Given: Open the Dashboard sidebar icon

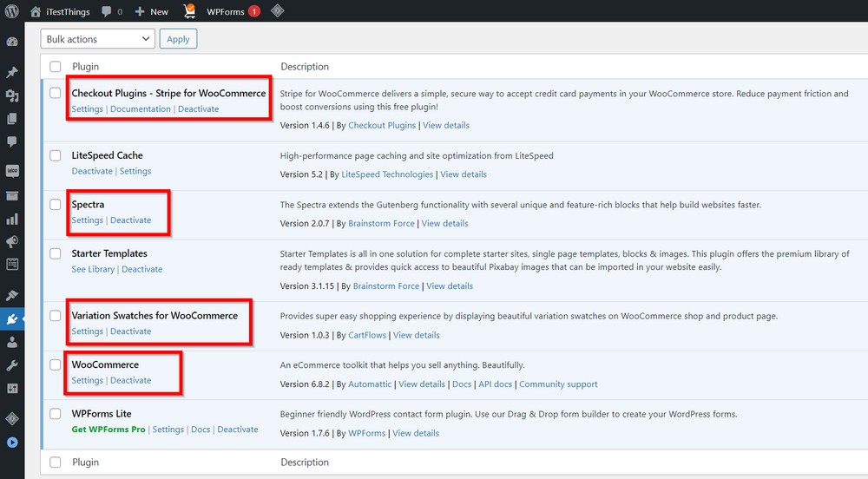Looking at the screenshot, I should pyautogui.click(x=12, y=42).
